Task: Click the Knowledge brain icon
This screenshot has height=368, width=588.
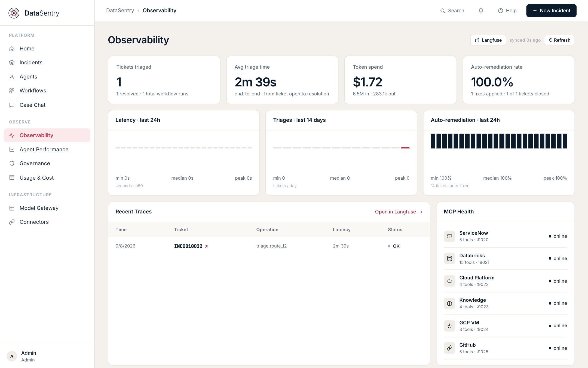Action: tap(449, 303)
